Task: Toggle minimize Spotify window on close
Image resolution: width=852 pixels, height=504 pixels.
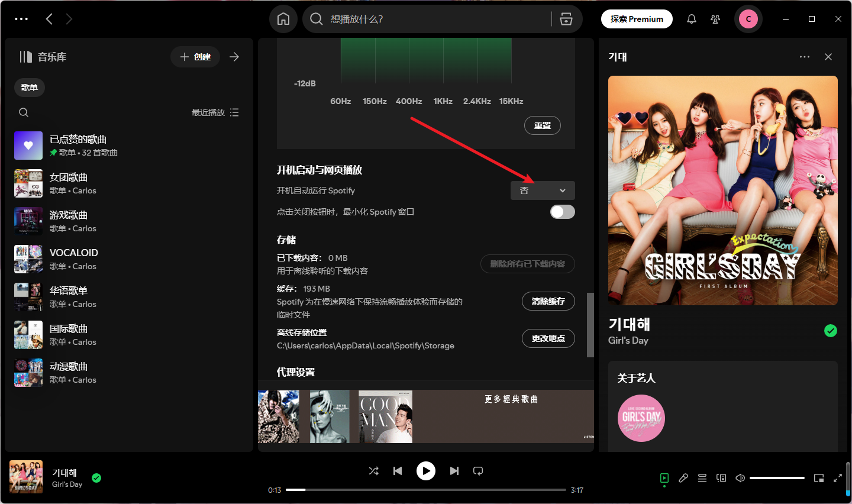Action: tap(563, 212)
